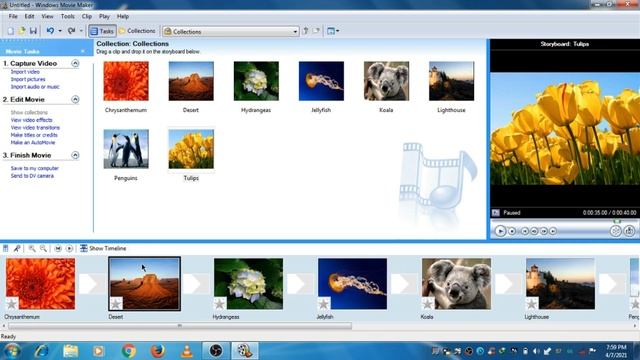This screenshot has height=360, width=640.
Task: Click the Open Project folder icon
Action: tap(22, 31)
